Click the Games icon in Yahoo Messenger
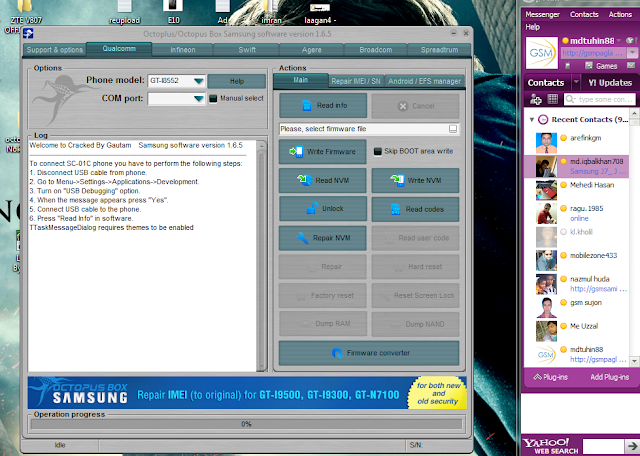 click(x=601, y=66)
